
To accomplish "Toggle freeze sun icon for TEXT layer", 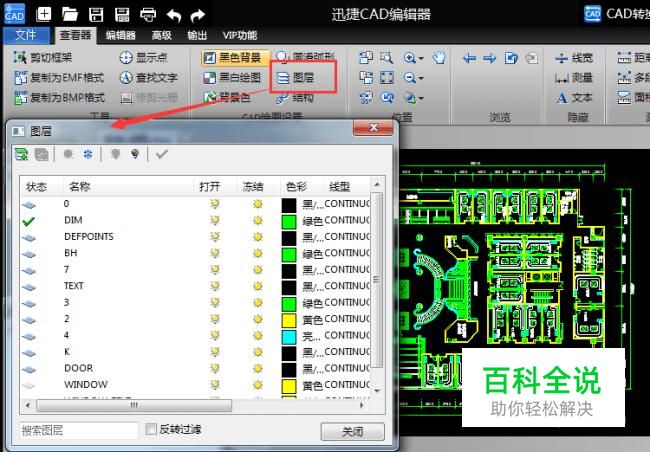I will [x=256, y=286].
